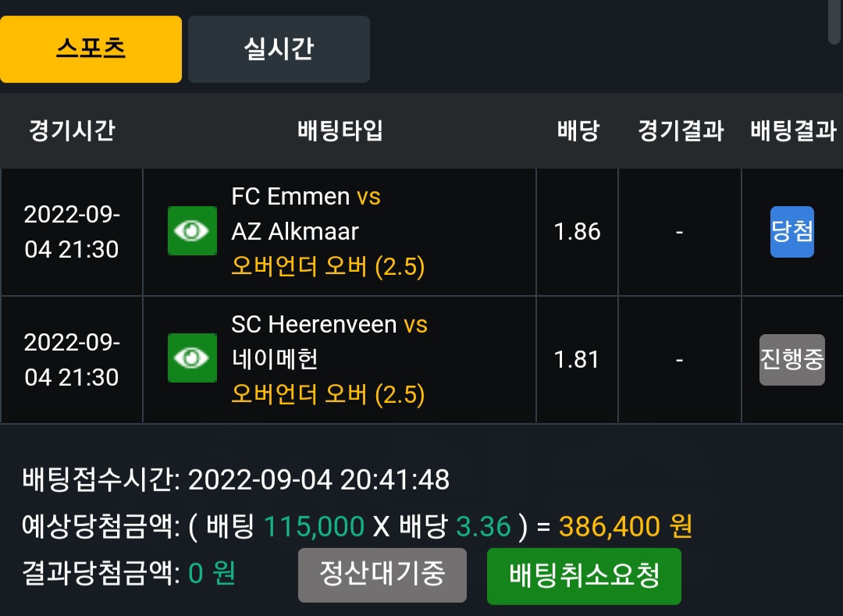Click eye icon for SC Heerenveen match
Screen dimensions: 843x616
192,358
